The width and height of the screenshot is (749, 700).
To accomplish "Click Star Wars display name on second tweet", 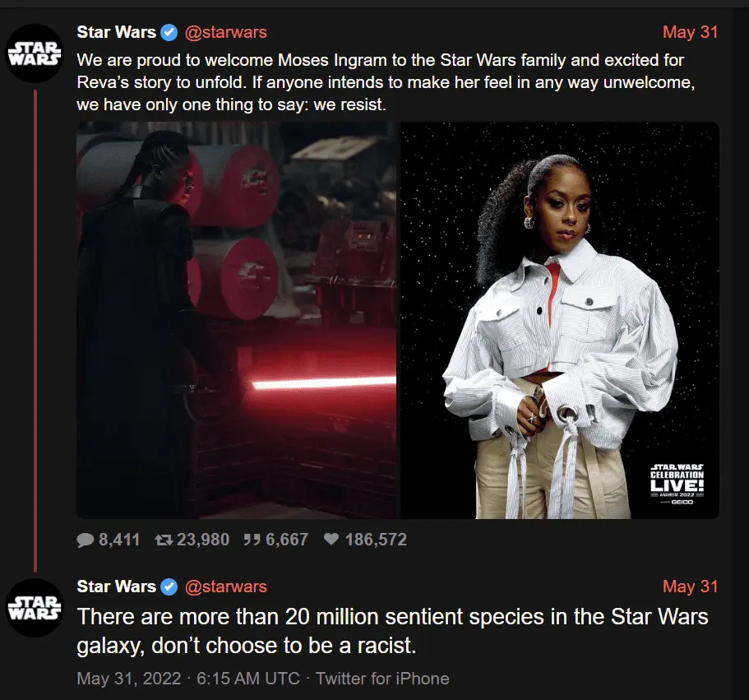I will [x=117, y=586].
